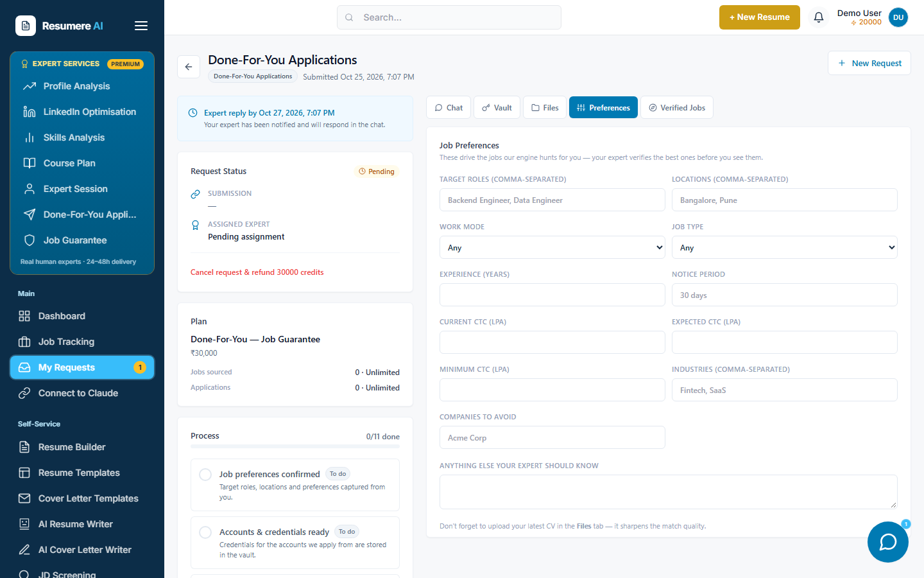The width and height of the screenshot is (924, 578).
Task: Switch to the Vault tab
Action: (497, 107)
